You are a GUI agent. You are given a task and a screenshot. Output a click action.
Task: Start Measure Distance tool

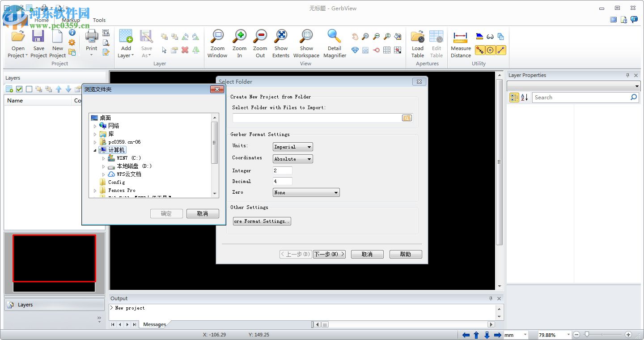(461, 44)
